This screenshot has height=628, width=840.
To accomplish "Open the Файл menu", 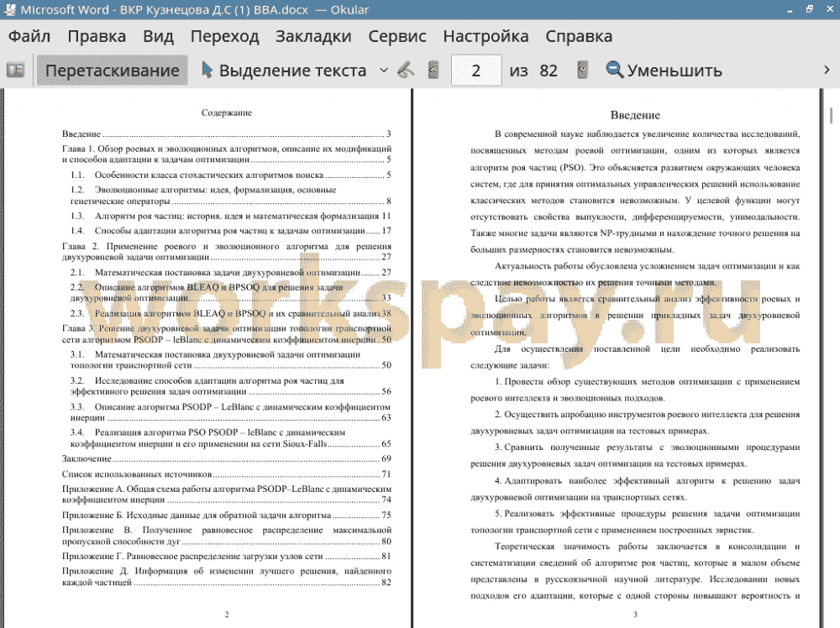I will [x=29, y=36].
